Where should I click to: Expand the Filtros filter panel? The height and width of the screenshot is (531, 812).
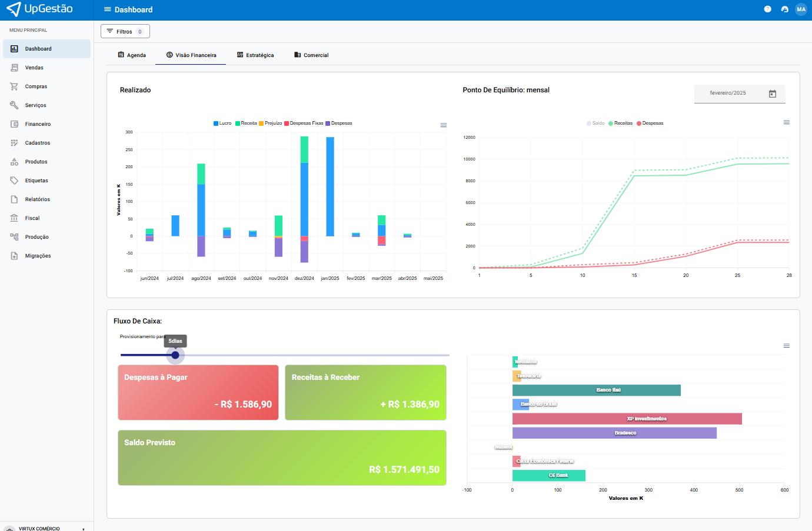[x=125, y=32]
